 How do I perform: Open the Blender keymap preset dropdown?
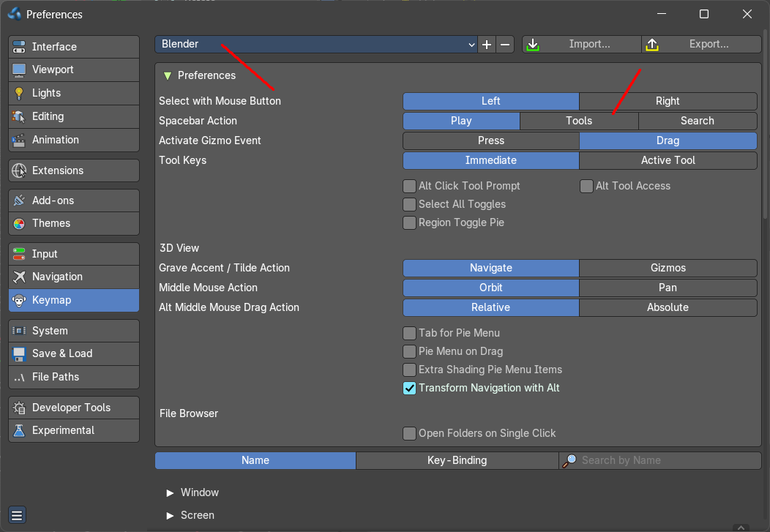click(x=316, y=44)
